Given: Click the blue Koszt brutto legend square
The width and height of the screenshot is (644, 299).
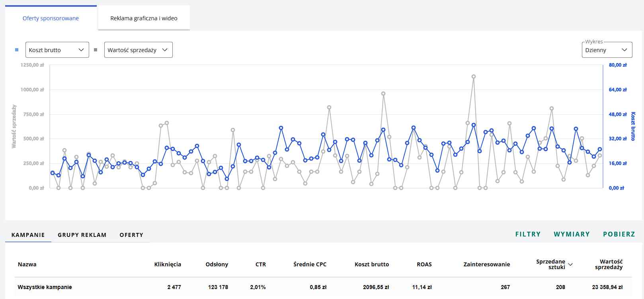Looking at the screenshot, I should tap(17, 50).
